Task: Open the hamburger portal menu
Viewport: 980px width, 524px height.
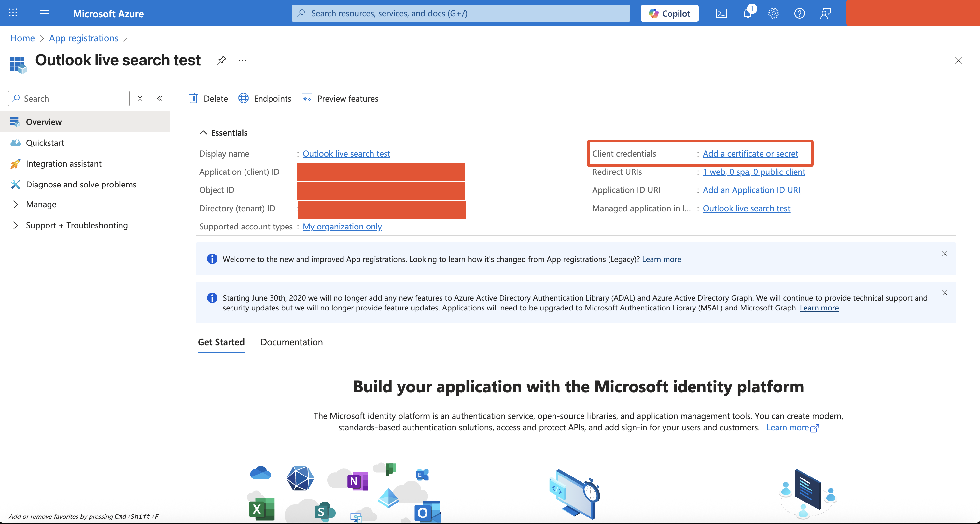Action: point(44,14)
